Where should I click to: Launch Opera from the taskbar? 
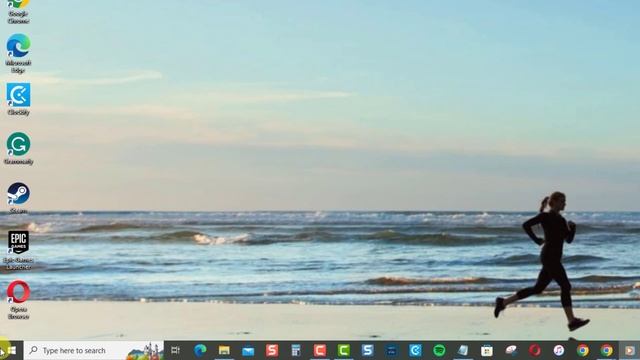535,351
